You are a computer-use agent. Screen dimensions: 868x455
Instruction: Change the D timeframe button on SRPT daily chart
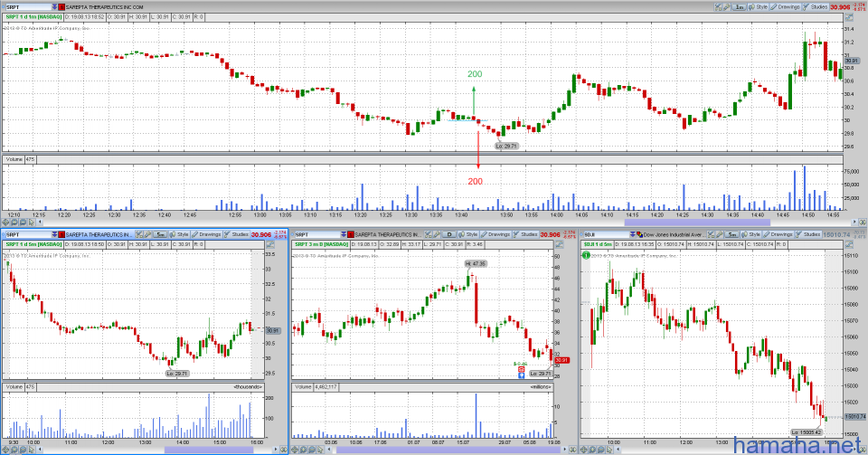click(x=449, y=234)
